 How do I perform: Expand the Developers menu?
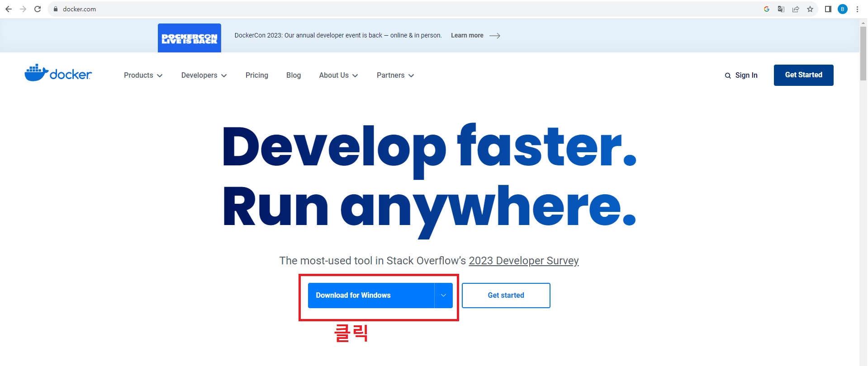204,75
